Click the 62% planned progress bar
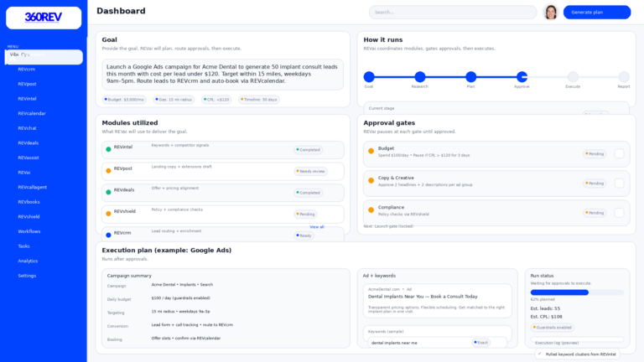This screenshot has height=362, width=644. (x=577, y=292)
